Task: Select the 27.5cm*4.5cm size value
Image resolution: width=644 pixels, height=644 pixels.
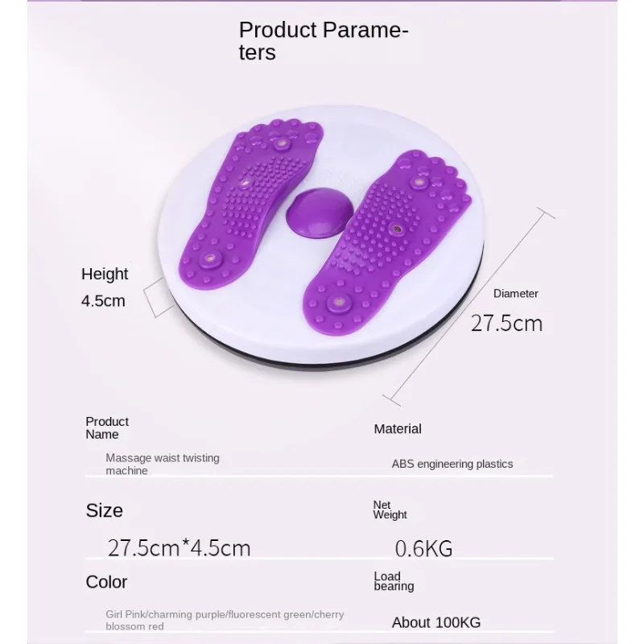Action: 179,548
